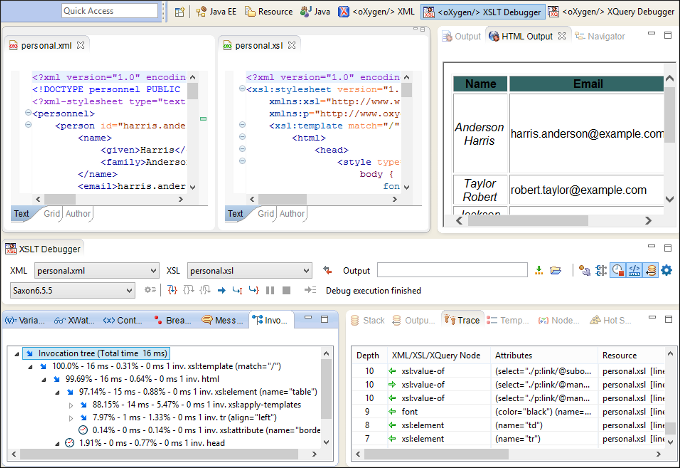Click the Open Perspective icon
Image resolution: width=680 pixels, height=468 pixels.
[x=180, y=12]
